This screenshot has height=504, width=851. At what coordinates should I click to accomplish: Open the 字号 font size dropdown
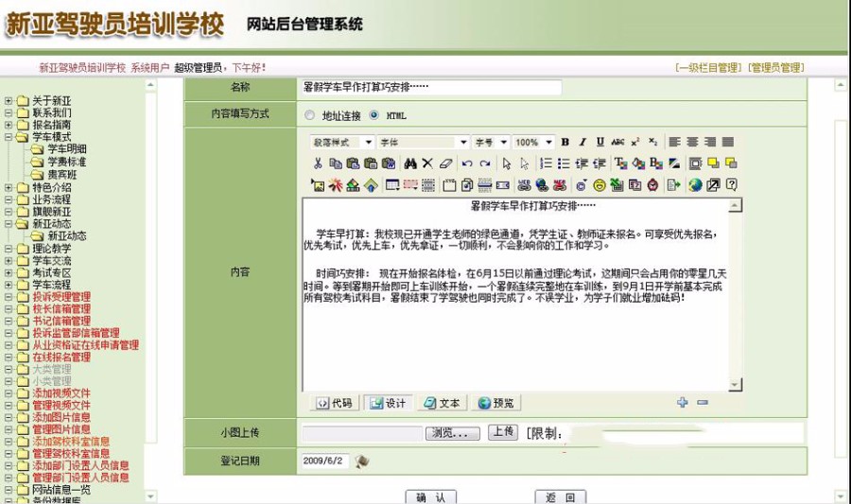[491, 142]
